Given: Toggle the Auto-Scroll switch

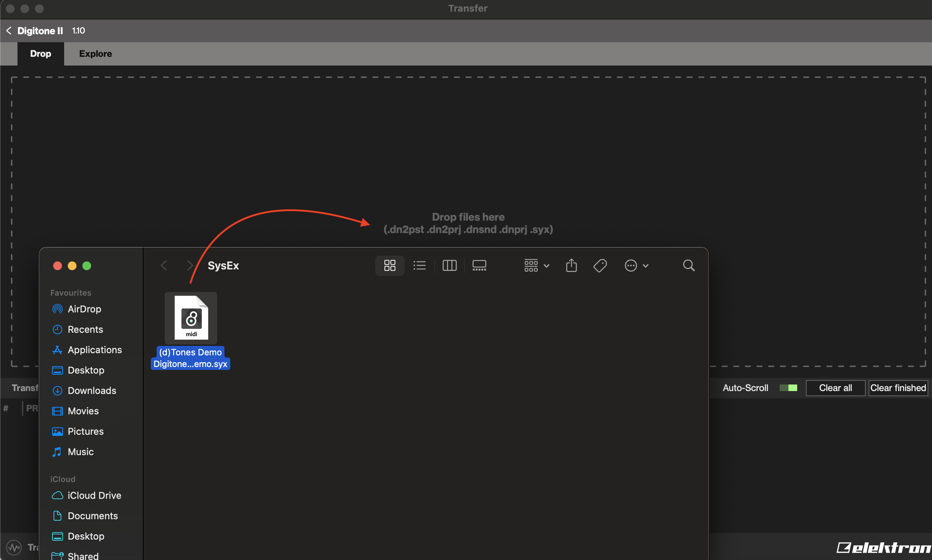Looking at the screenshot, I should [x=788, y=388].
